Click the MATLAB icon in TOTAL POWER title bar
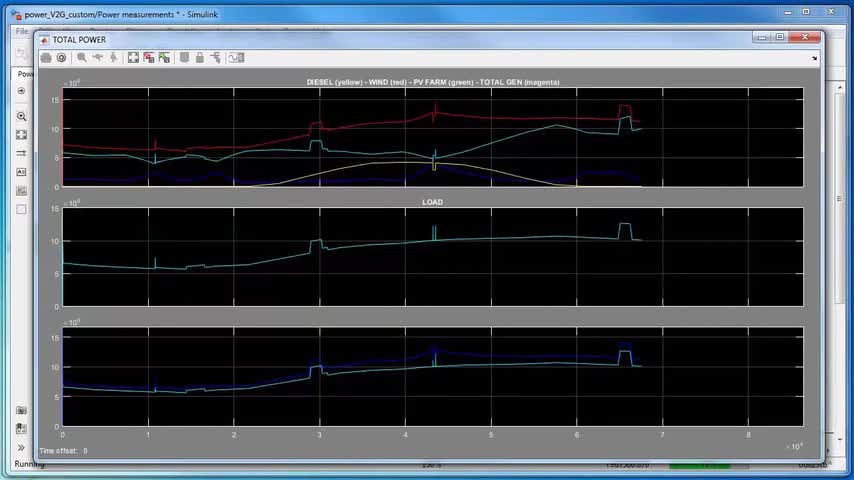 click(x=44, y=40)
